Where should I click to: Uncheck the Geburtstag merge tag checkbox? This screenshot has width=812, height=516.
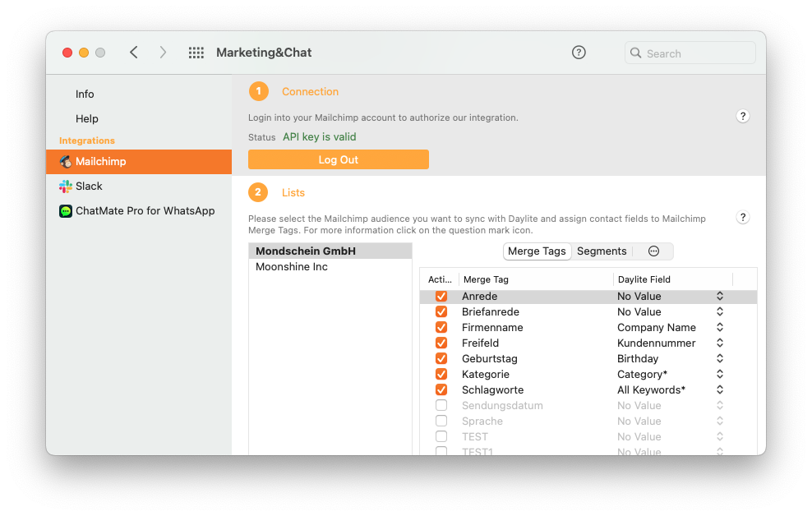click(x=441, y=358)
